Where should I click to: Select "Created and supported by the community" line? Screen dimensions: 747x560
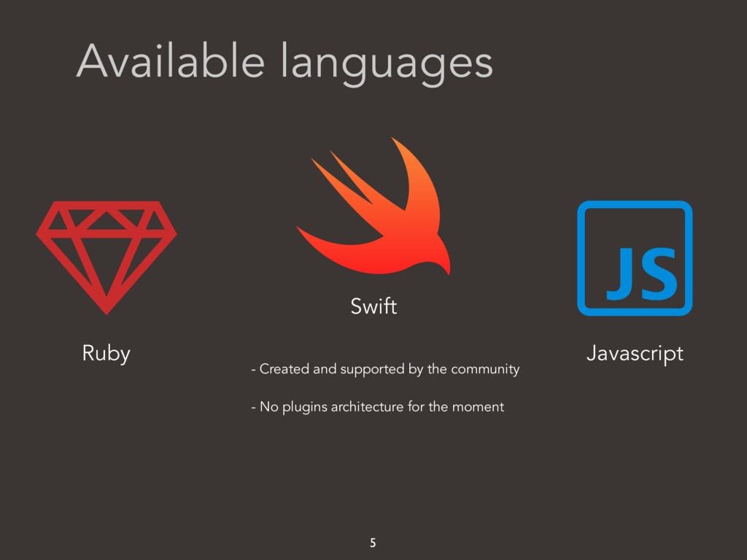click(385, 370)
